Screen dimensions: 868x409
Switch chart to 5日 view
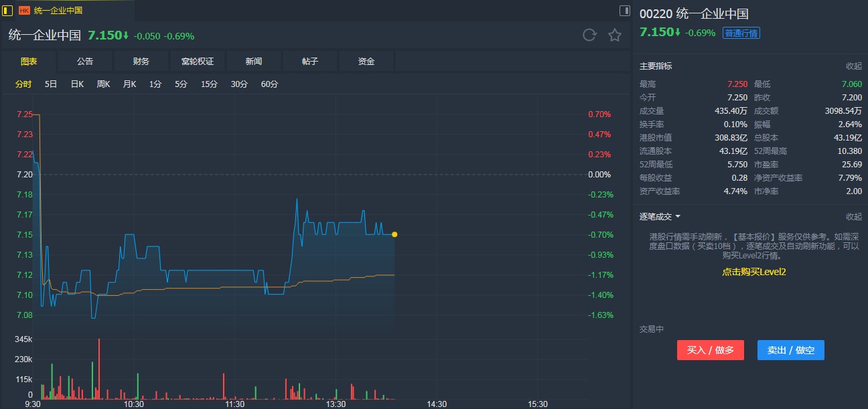point(51,84)
